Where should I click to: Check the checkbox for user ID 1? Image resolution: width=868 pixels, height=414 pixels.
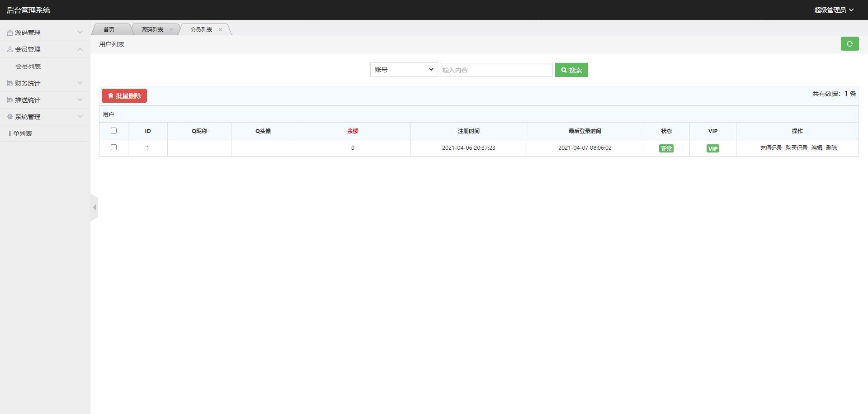click(113, 147)
